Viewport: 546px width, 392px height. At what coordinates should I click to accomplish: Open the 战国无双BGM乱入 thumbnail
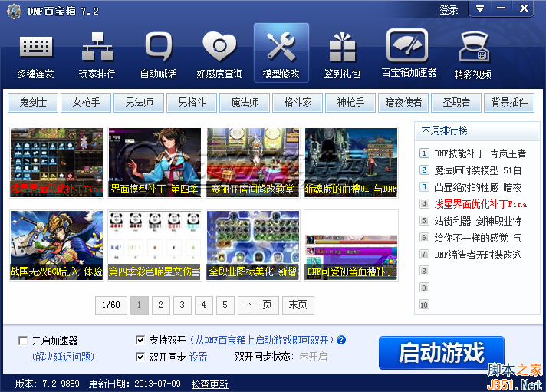click(57, 245)
